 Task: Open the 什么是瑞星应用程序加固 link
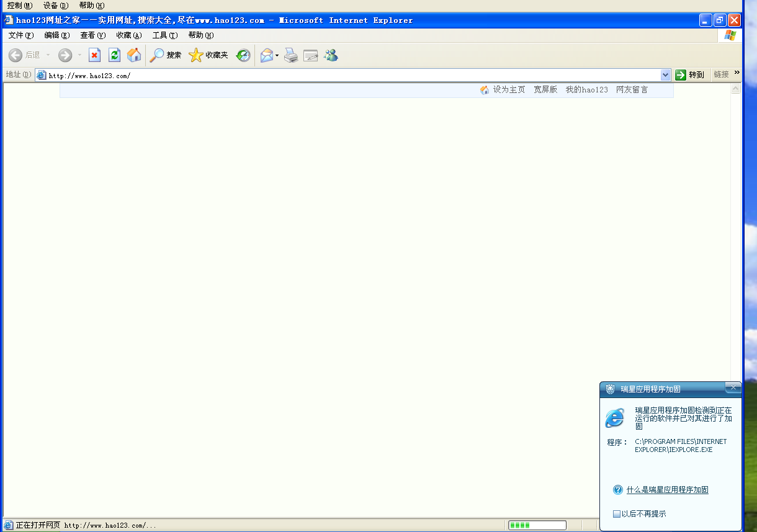(668, 490)
